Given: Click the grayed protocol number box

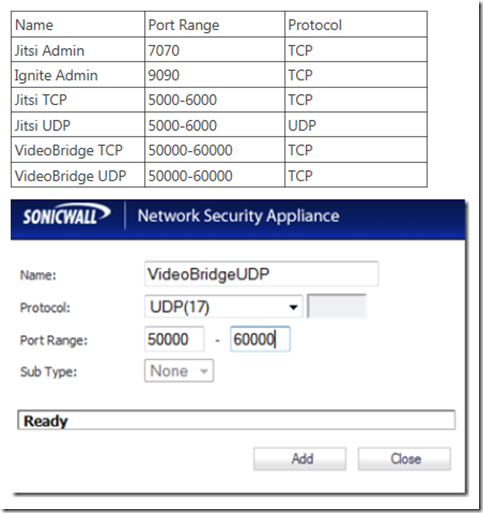Looking at the screenshot, I should coord(337,306).
